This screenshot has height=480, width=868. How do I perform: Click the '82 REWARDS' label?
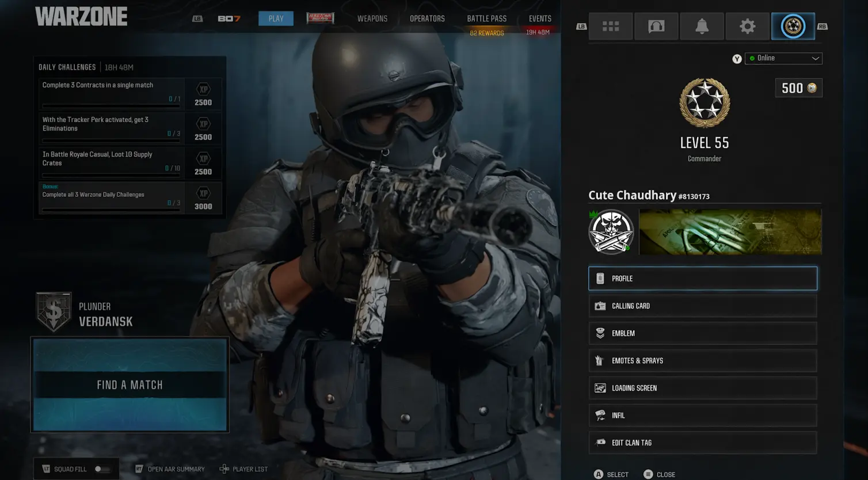click(x=487, y=33)
